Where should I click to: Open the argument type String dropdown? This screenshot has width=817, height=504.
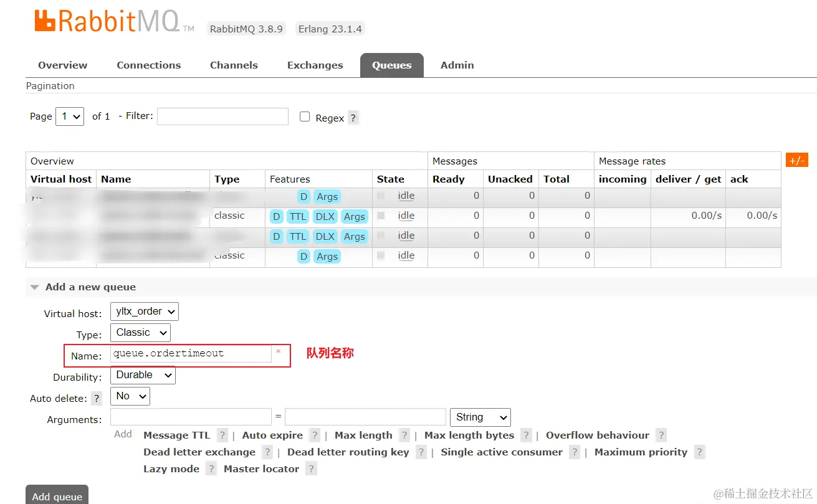(x=480, y=417)
